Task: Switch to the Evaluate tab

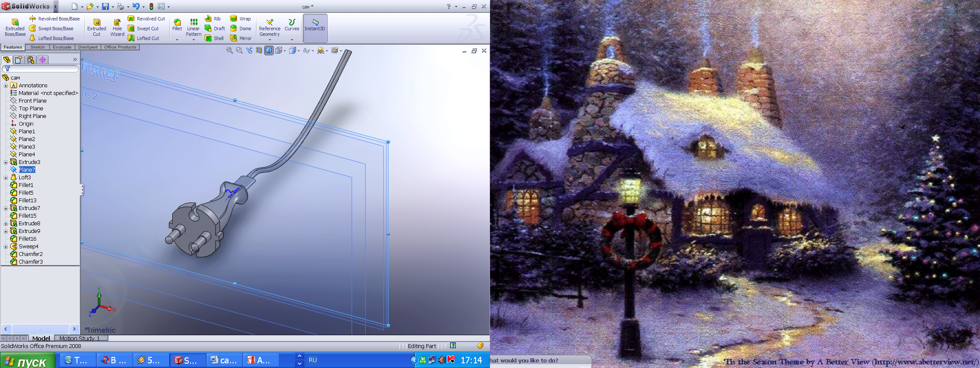Action: pyautogui.click(x=62, y=47)
